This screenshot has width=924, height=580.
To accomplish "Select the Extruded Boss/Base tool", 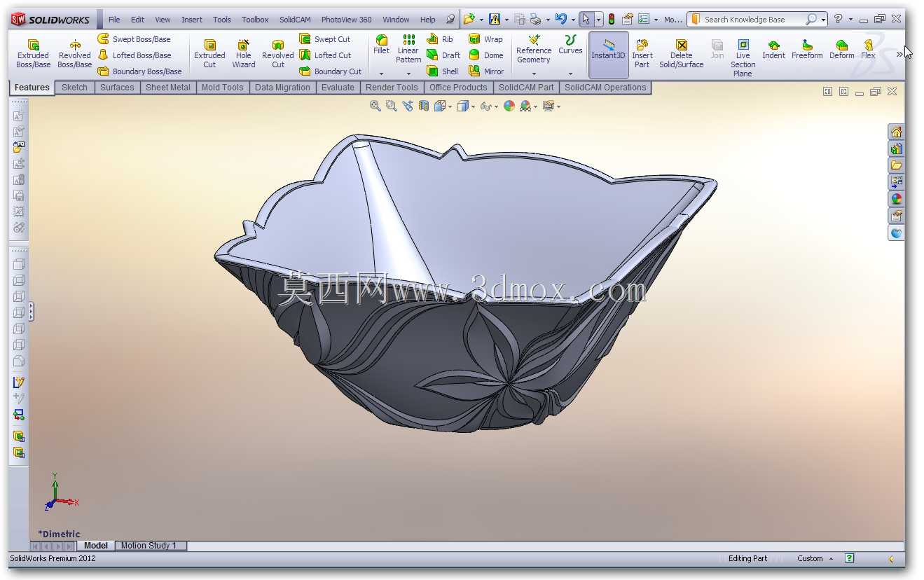I will coord(33,54).
